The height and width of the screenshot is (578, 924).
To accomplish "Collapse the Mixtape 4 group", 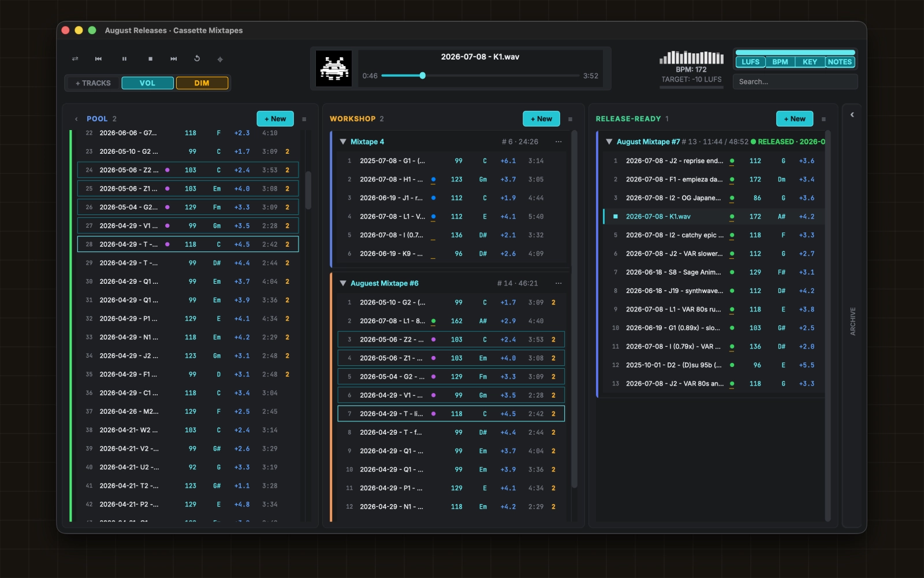I will click(x=343, y=142).
